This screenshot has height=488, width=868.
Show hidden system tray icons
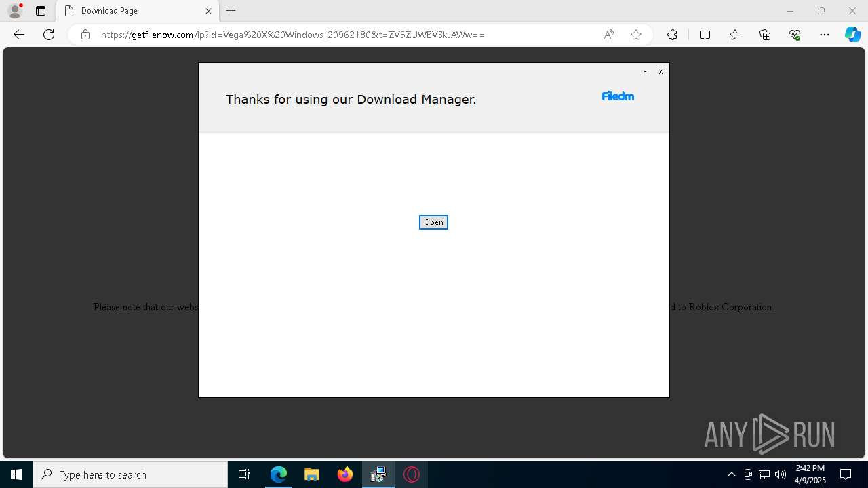coord(731,474)
